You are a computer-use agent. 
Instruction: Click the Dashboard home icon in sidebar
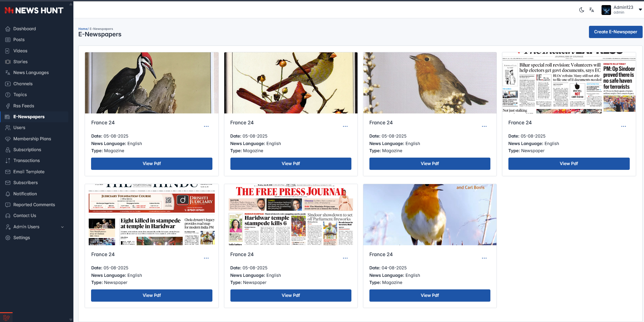[8, 29]
